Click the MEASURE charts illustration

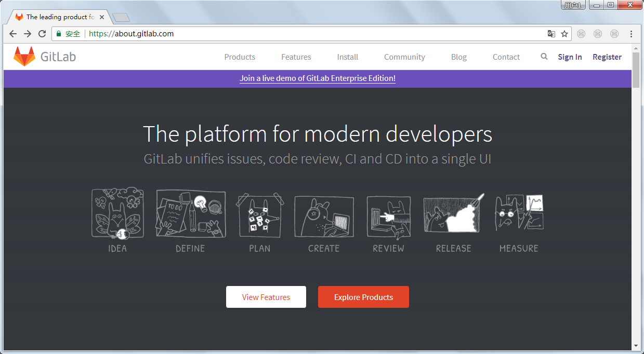coord(519,213)
